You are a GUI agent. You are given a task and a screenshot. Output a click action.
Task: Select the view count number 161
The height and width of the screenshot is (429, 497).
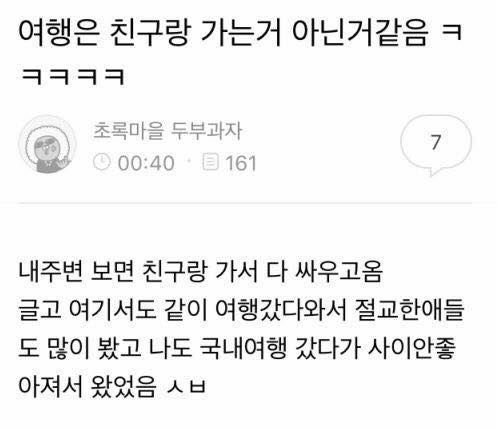coord(241,163)
